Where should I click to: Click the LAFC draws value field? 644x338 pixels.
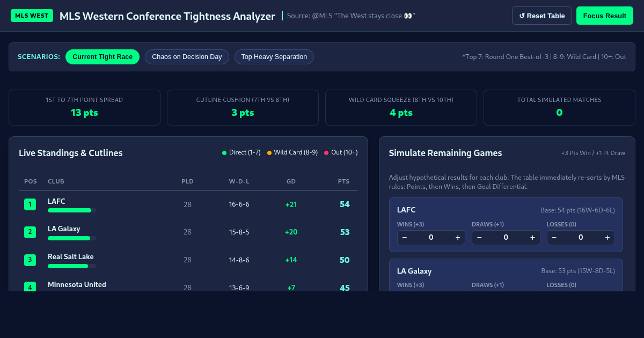(506, 238)
